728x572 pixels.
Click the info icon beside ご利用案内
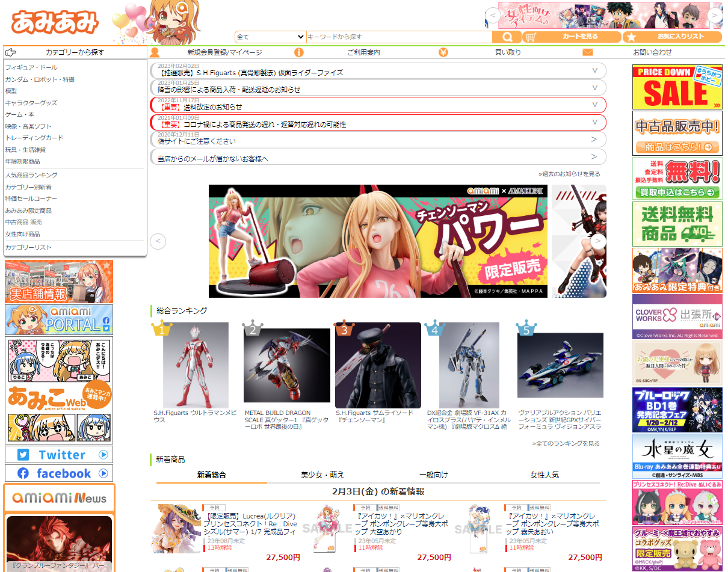point(299,52)
